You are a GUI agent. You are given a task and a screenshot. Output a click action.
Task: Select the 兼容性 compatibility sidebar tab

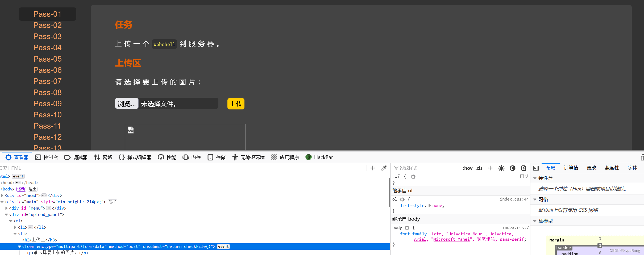612,168
